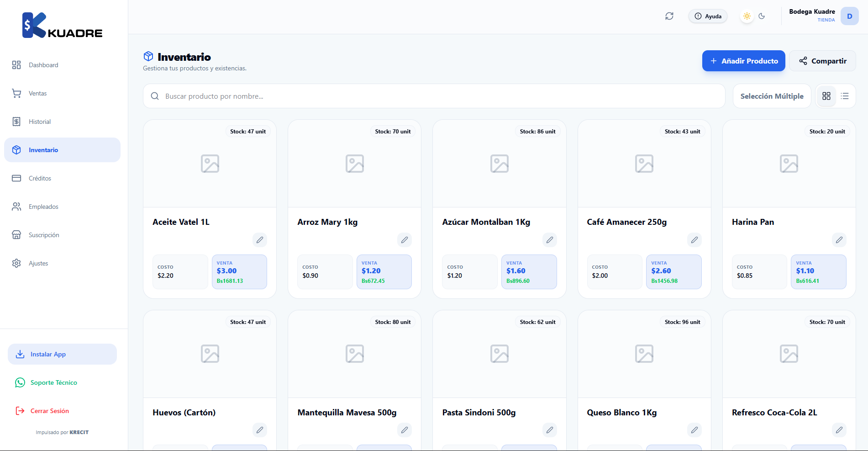
Task: Switch to grid view
Action: [826, 96]
